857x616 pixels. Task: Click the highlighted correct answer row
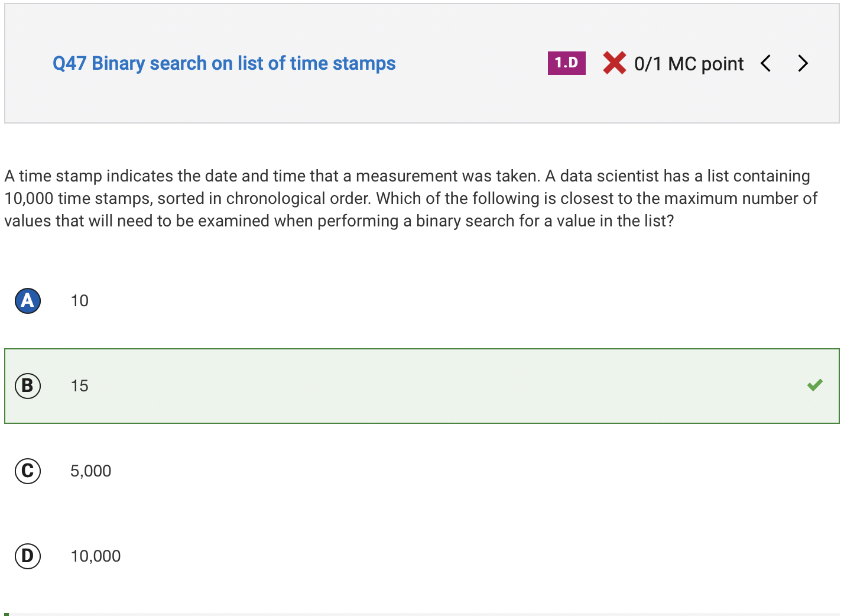pyautogui.click(x=422, y=386)
